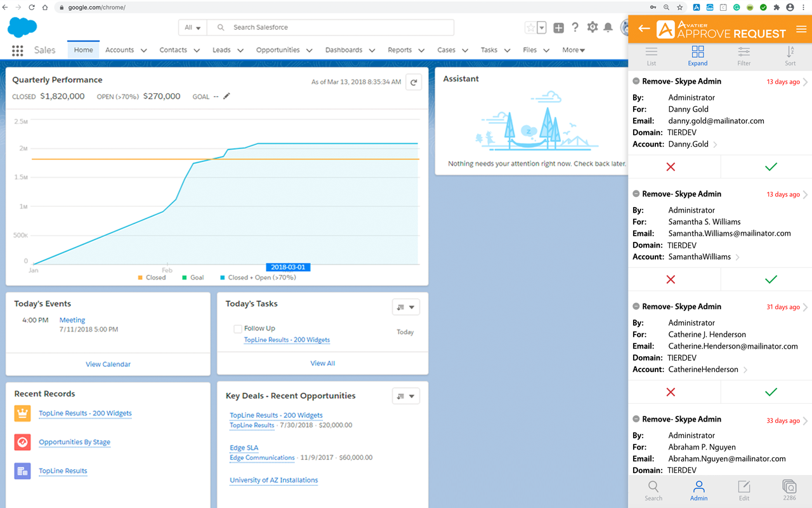Reject the request for Samantha S. Williams
This screenshot has height=508, width=812.
pos(671,279)
